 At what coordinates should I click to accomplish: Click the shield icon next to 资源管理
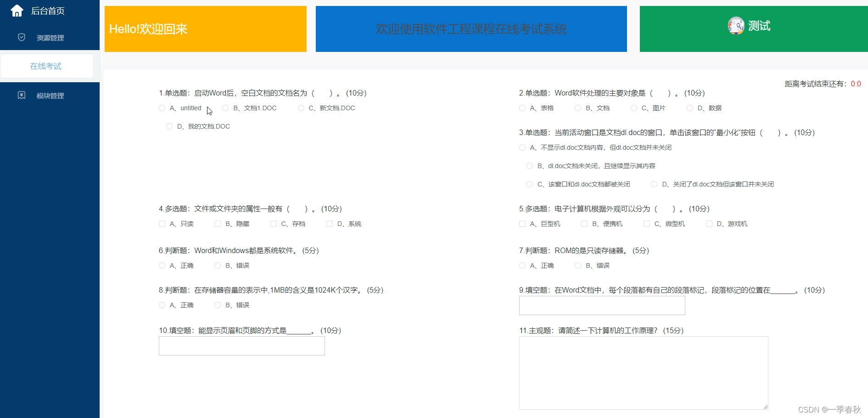pos(21,37)
